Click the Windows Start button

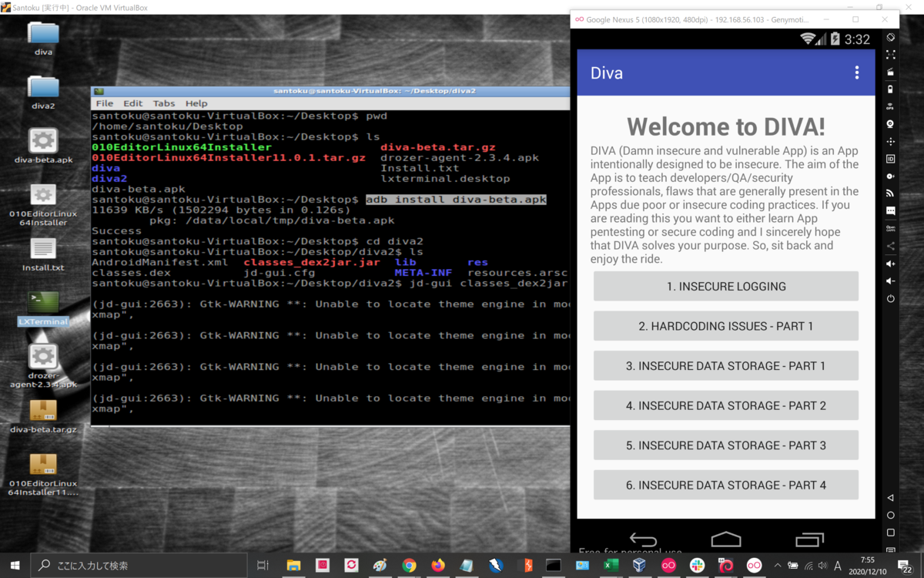(14, 565)
